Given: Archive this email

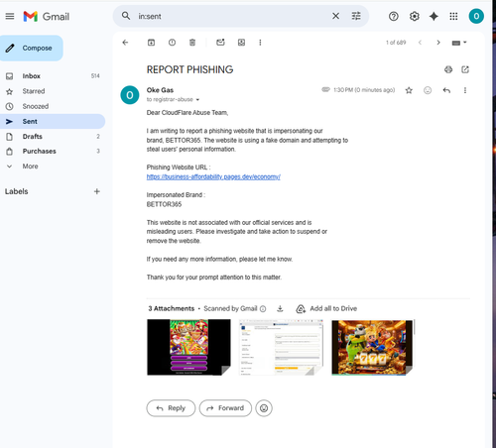Looking at the screenshot, I should point(151,43).
